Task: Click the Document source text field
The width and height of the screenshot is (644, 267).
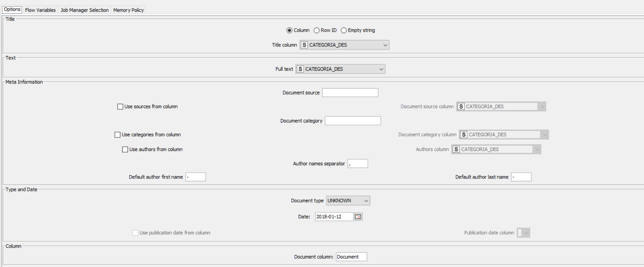Action: click(x=350, y=93)
